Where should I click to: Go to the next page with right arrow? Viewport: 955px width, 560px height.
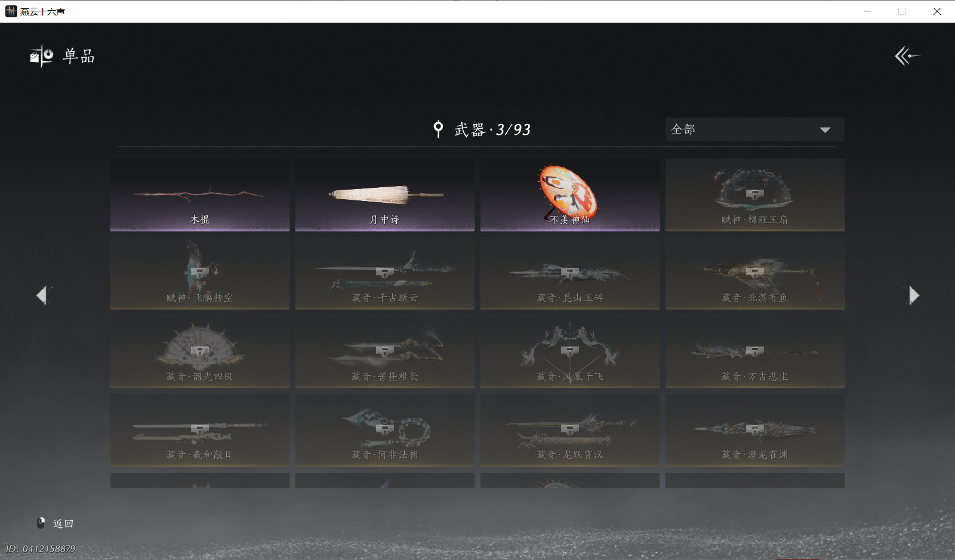pos(913,295)
